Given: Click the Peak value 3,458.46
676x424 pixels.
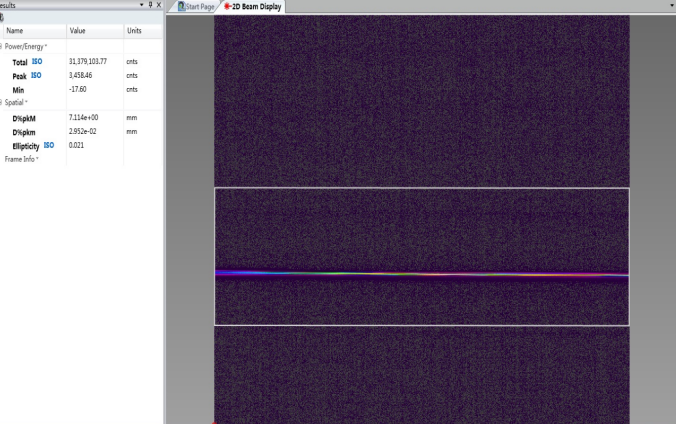Looking at the screenshot, I should (x=80, y=75).
